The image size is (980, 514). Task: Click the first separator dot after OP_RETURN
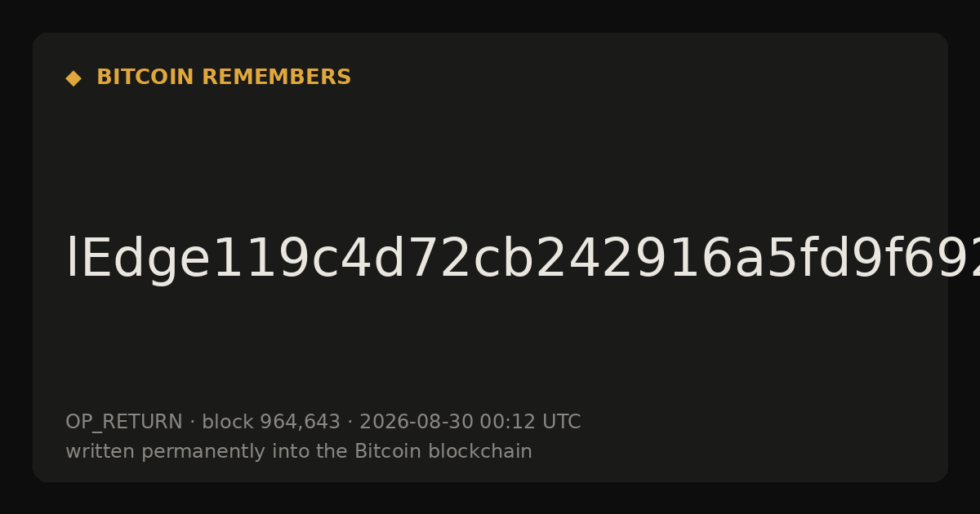pos(193,423)
